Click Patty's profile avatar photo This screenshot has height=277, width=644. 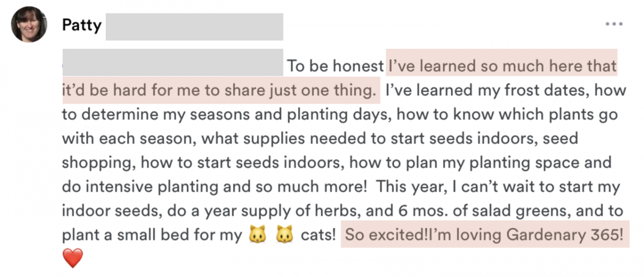tap(29, 24)
